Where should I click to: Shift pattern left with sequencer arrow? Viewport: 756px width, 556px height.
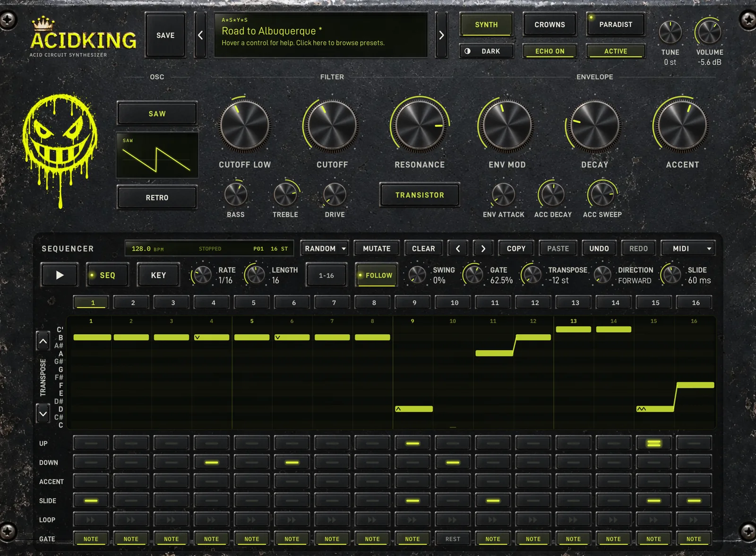pyautogui.click(x=458, y=249)
